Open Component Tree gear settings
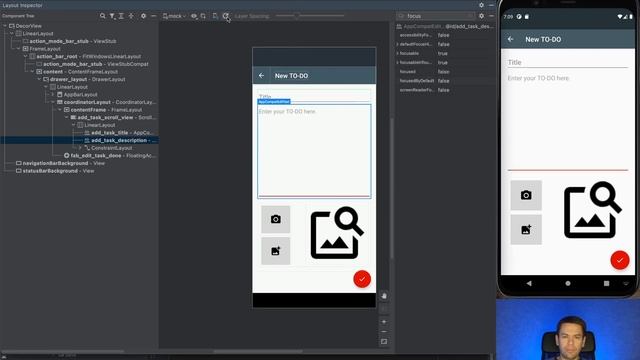 (143, 16)
